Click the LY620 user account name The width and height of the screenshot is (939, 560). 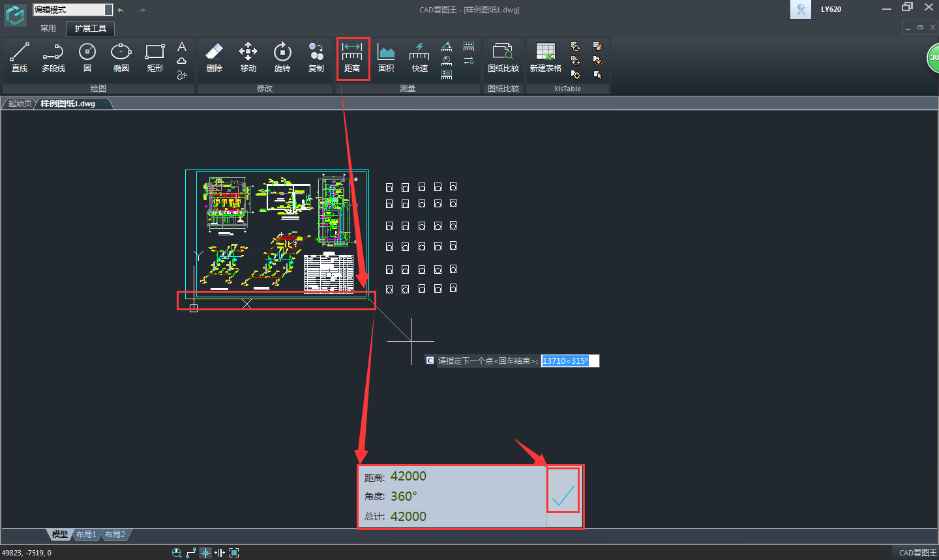coord(831,9)
